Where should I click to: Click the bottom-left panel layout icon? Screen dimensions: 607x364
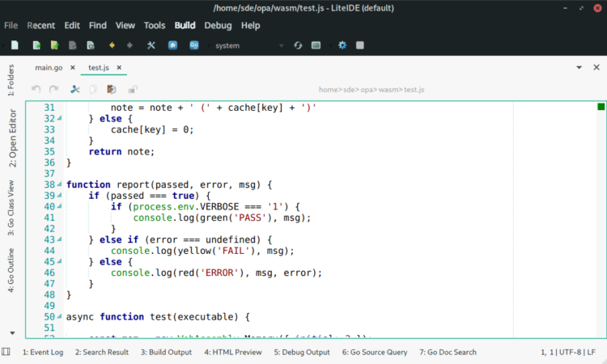coord(6,352)
